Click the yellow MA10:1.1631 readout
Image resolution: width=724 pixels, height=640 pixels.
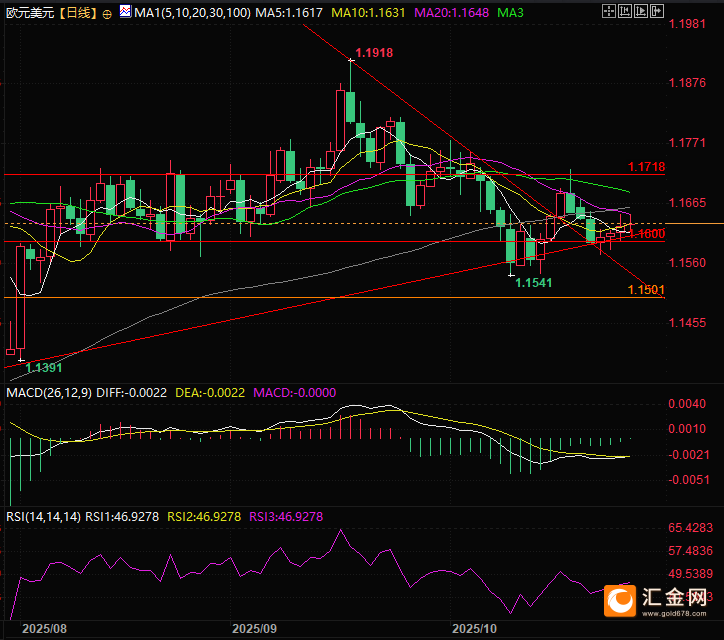368,12
